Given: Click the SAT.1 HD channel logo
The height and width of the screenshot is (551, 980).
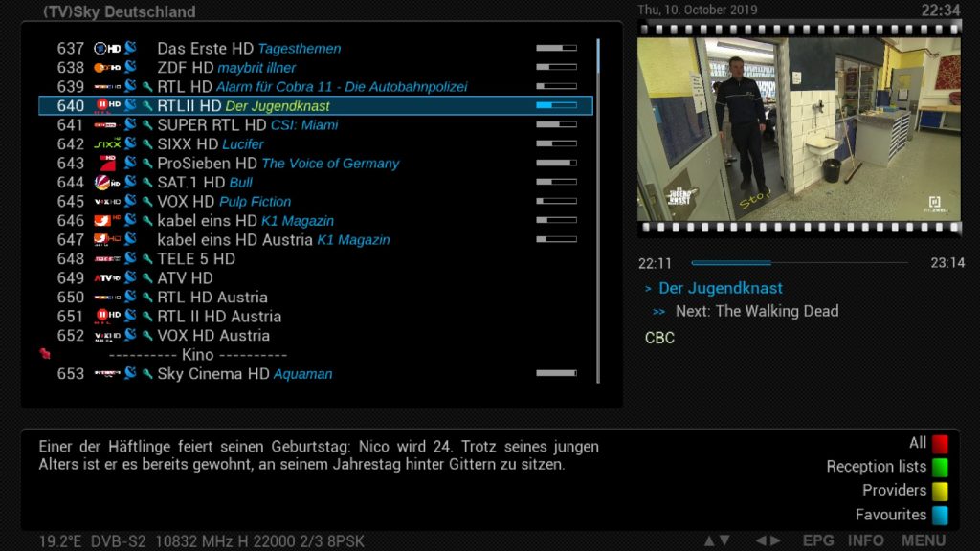Looking at the screenshot, I should tap(107, 183).
